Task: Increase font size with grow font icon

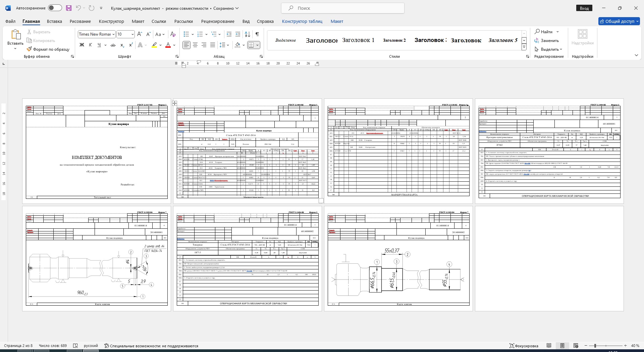Action: (140, 34)
